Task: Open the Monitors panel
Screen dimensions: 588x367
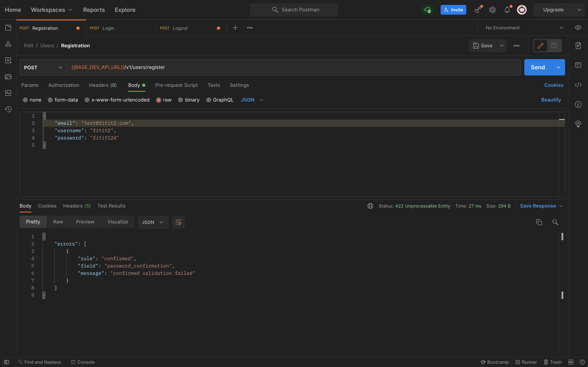Action: point(8,93)
